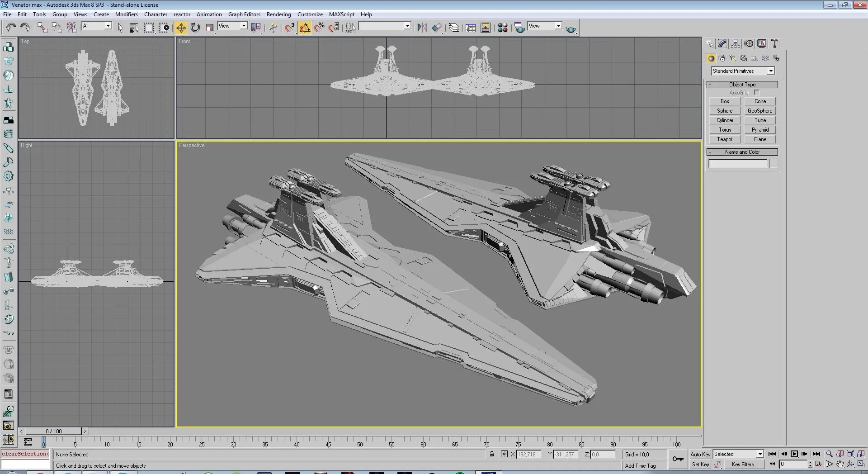868x474 pixels.
Task: Collapse the Object Type rollout
Action: click(742, 85)
